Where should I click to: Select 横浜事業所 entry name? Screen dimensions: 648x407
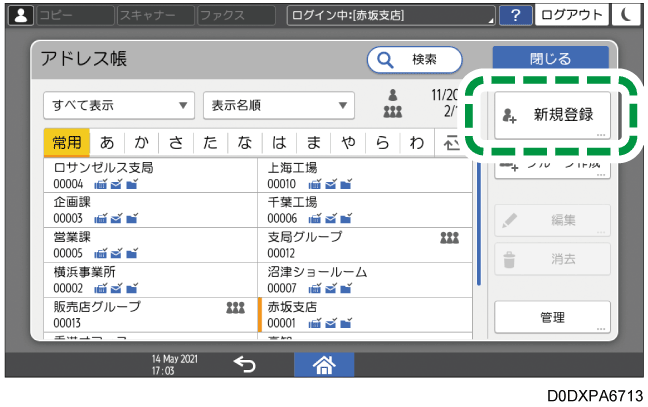point(84,272)
